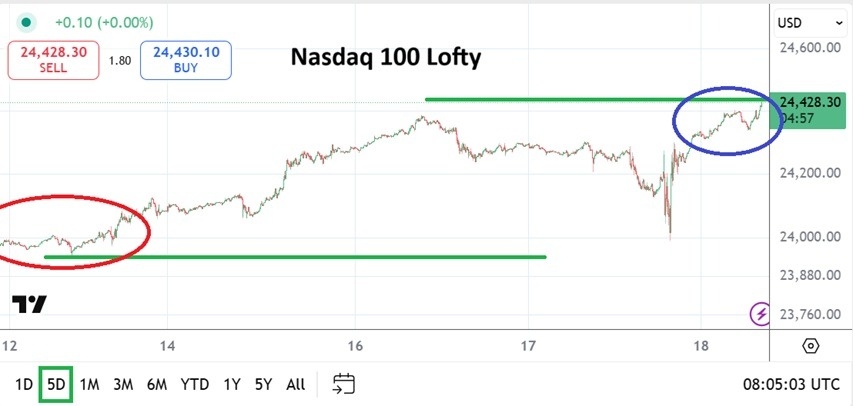Select the 6M time range
The height and width of the screenshot is (406, 853).
(157, 384)
